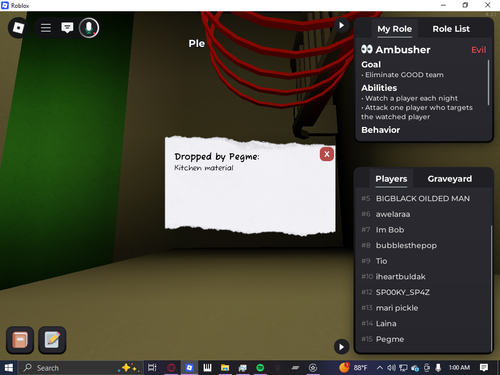Click the microphone tray icon

point(438,368)
